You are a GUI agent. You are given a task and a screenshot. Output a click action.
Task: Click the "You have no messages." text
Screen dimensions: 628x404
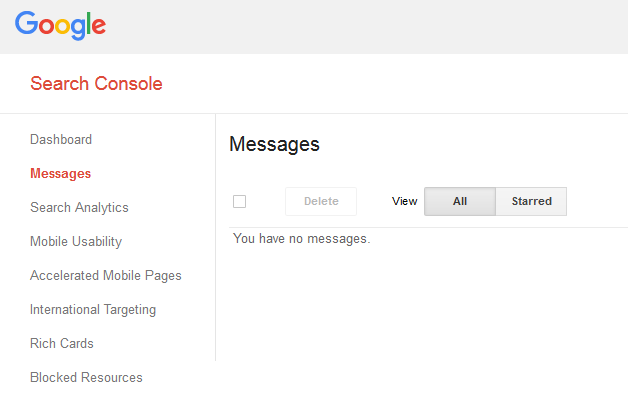coord(301,239)
